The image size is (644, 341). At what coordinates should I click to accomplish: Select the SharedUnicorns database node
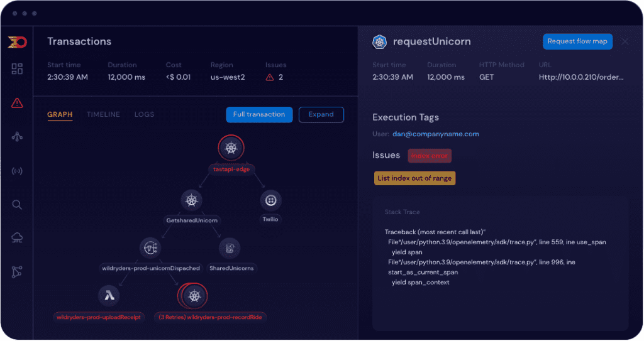229,248
